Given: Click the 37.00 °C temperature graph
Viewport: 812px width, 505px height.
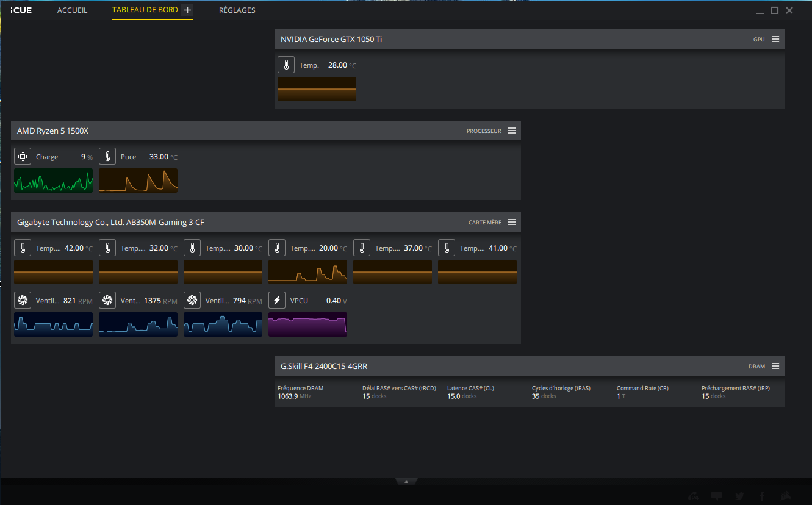Looking at the screenshot, I should 392,272.
